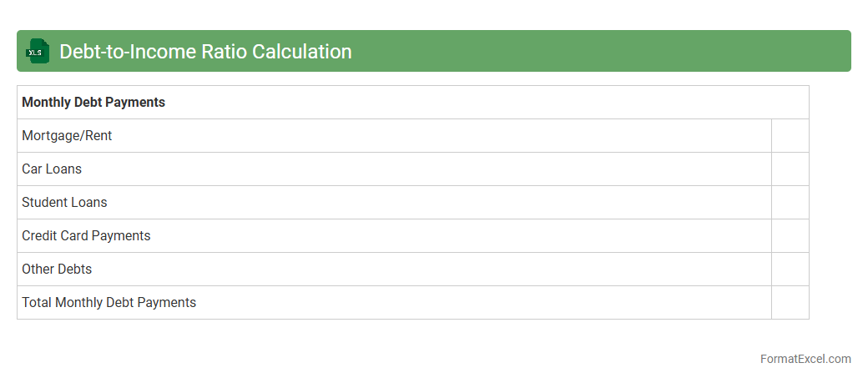Click the empty Student Loans value cell
This screenshot has width=868, height=383.
point(790,203)
